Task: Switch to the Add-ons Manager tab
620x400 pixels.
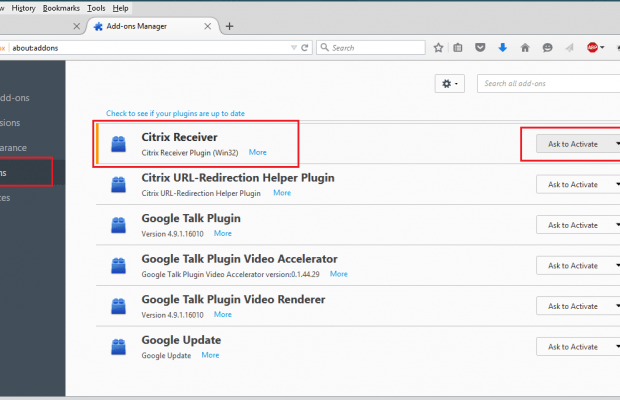Action: tap(152, 26)
